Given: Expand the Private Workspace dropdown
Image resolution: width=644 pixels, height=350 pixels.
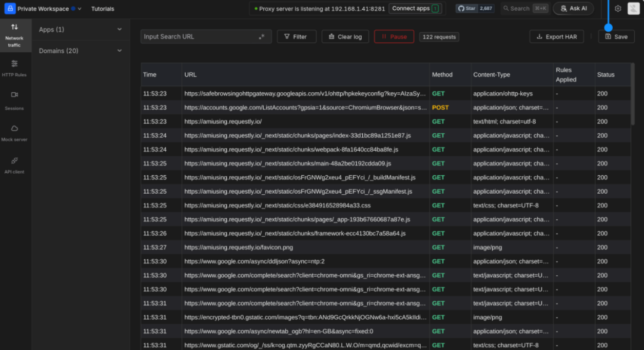Looking at the screenshot, I should pos(50,9).
